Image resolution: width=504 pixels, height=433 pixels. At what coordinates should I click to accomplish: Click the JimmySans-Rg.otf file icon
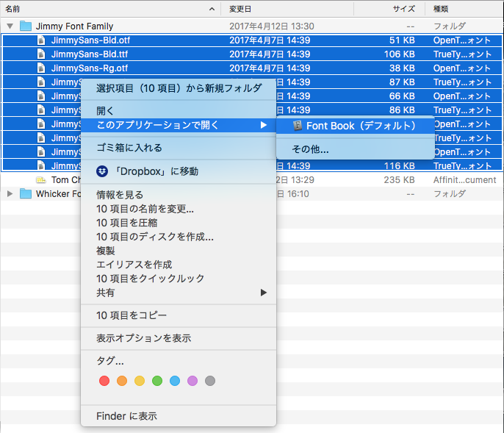41,68
